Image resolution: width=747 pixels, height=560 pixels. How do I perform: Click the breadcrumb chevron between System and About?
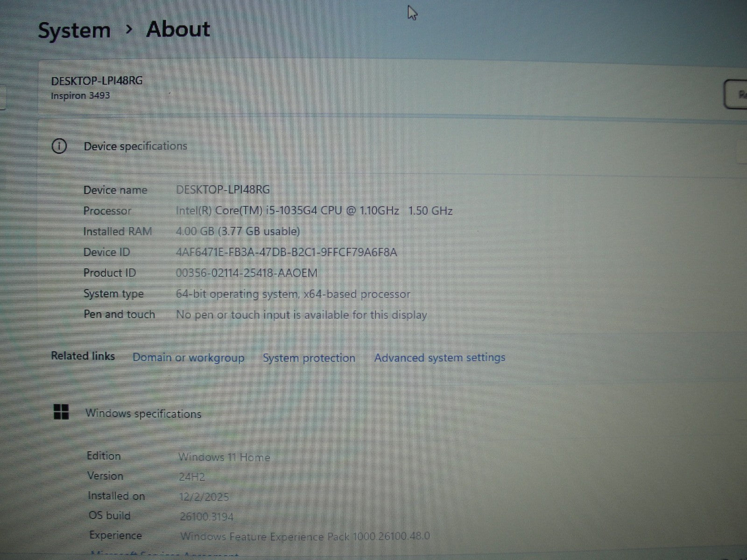pyautogui.click(x=129, y=29)
